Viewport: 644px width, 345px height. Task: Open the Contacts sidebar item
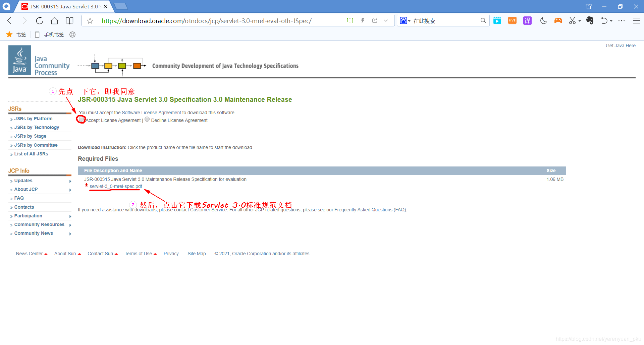(x=24, y=207)
